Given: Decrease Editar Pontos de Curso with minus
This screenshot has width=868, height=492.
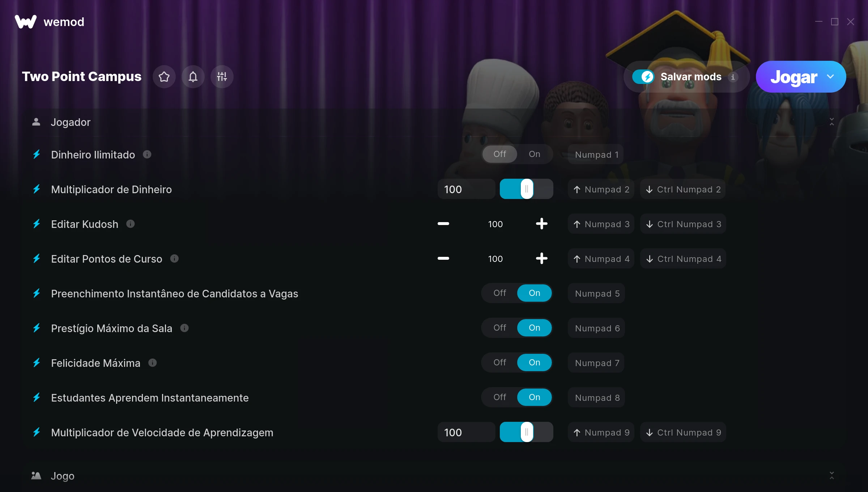Looking at the screenshot, I should point(443,258).
